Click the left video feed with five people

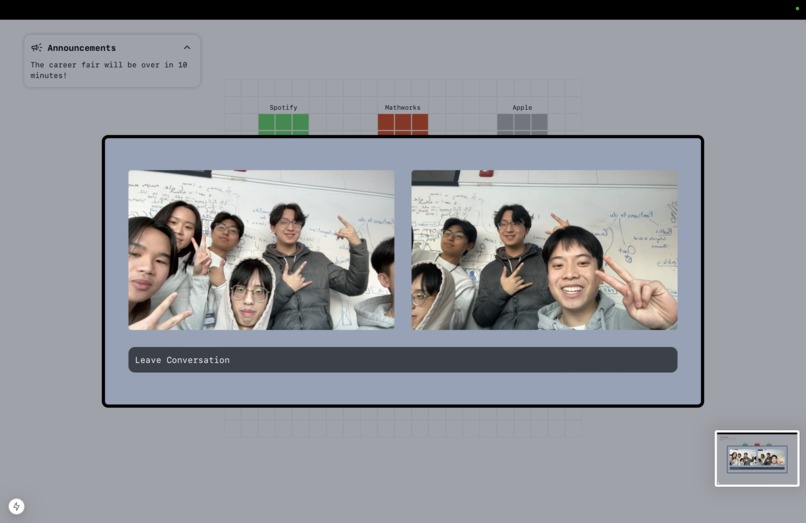coord(262,250)
